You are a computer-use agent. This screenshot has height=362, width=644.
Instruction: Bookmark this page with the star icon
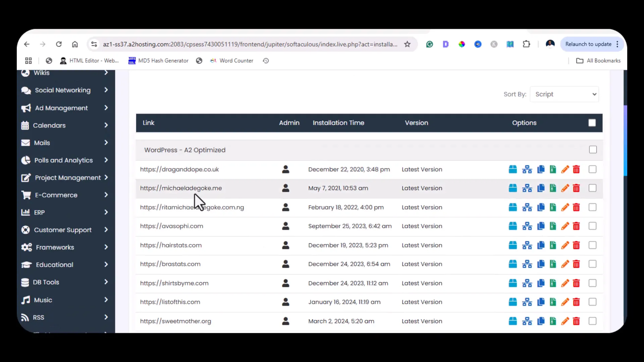[x=407, y=44]
